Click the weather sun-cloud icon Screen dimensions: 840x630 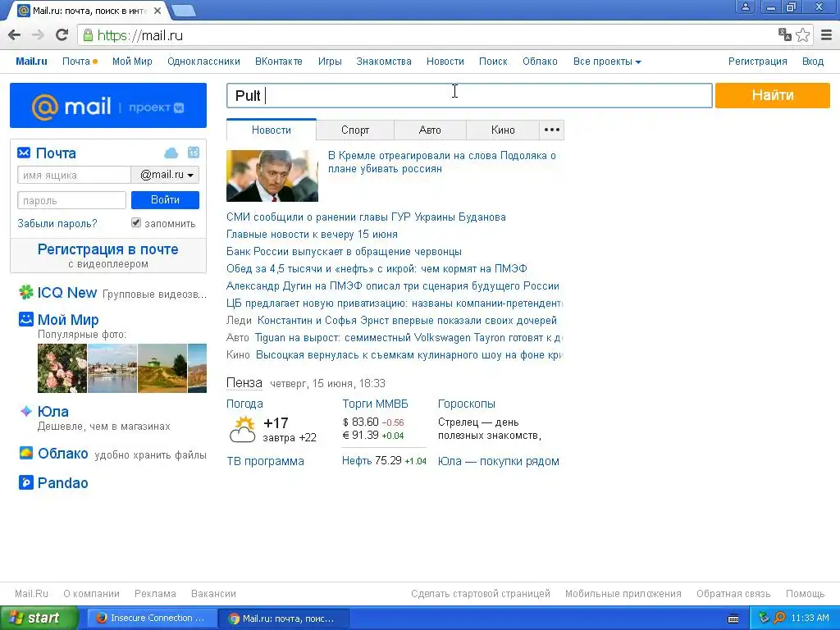pos(243,429)
